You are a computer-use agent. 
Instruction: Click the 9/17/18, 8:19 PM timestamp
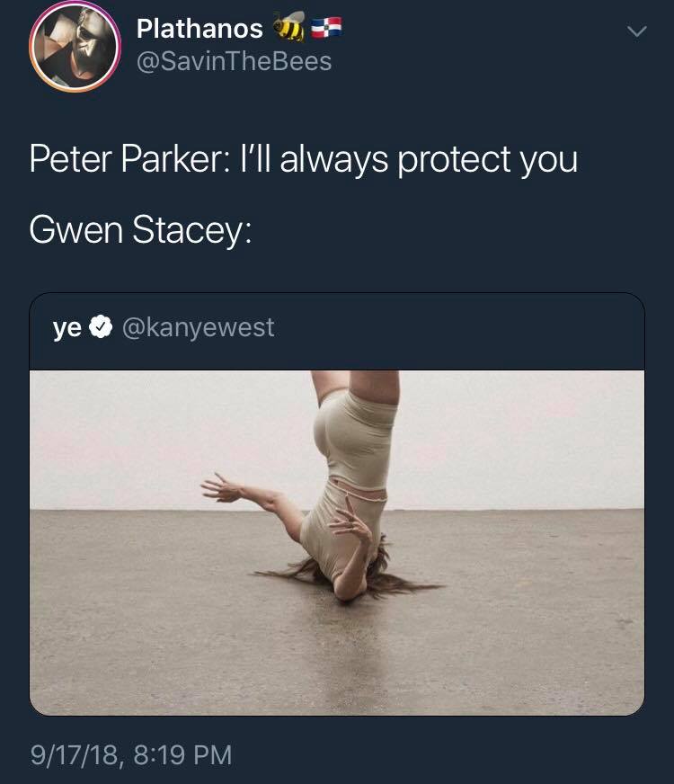pos(131,754)
